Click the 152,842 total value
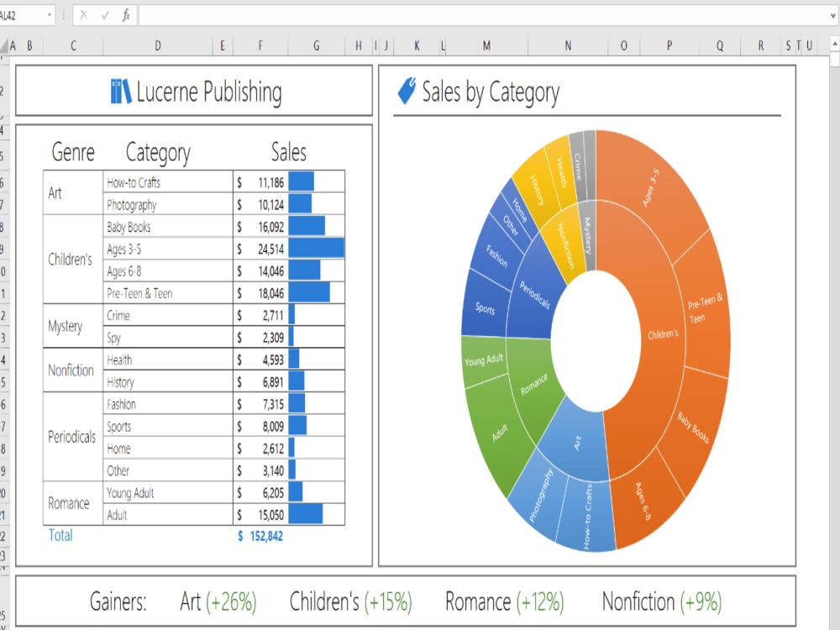 tap(266, 536)
